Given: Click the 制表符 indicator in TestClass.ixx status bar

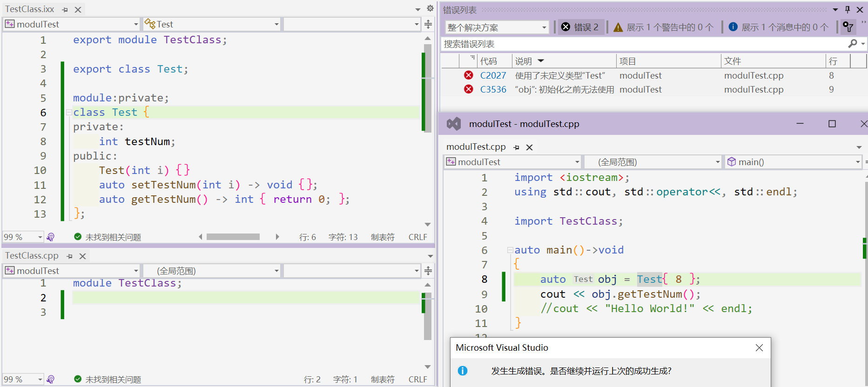Looking at the screenshot, I should (383, 237).
